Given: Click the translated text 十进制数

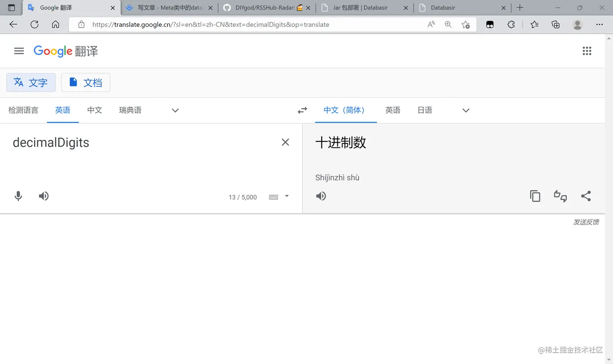Looking at the screenshot, I should point(341,143).
